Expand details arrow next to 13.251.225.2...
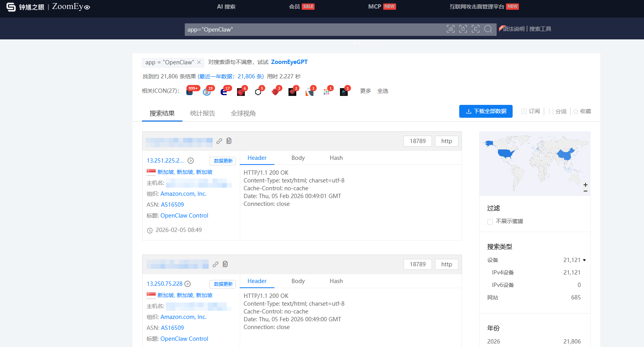The width and height of the screenshot is (644, 347). pyautogui.click(x=191, y=161)
